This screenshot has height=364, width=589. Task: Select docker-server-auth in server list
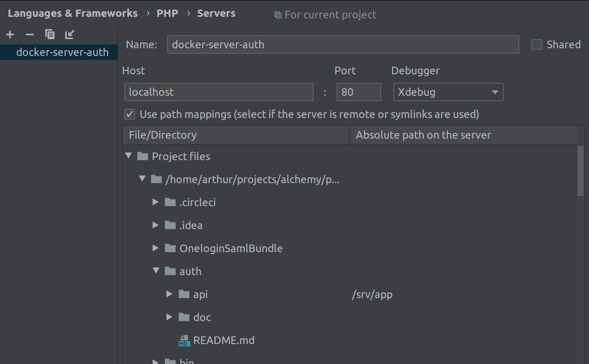pos(59,52)
